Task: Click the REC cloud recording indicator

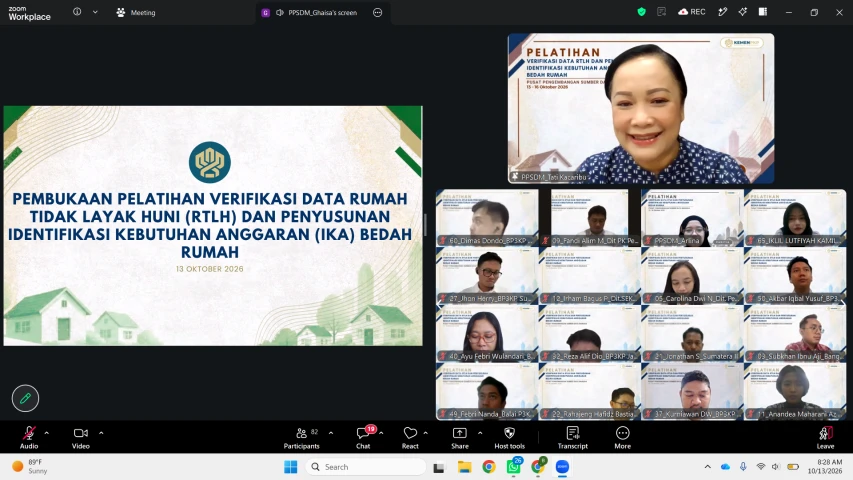Action: click(692, 12)
